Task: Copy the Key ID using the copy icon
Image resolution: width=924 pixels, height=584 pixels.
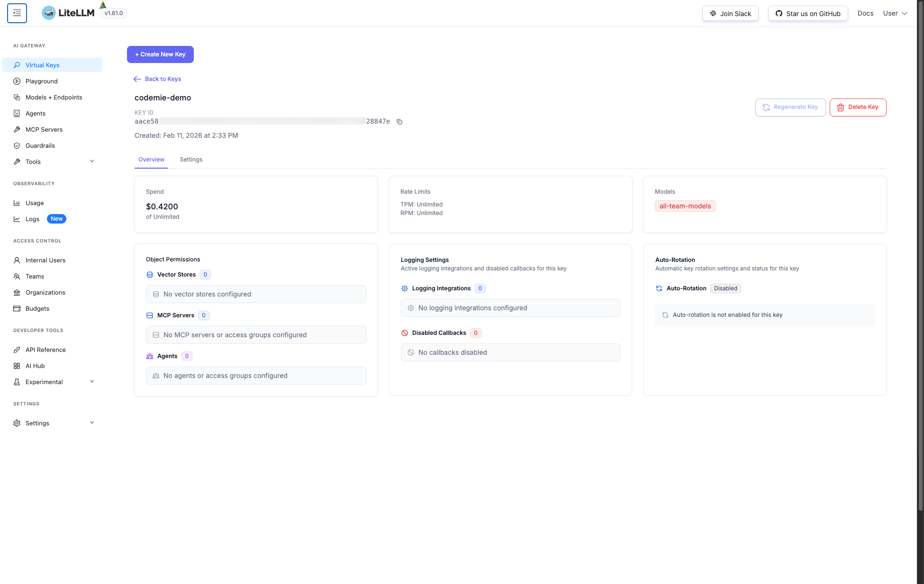Action: pos(399,122)
